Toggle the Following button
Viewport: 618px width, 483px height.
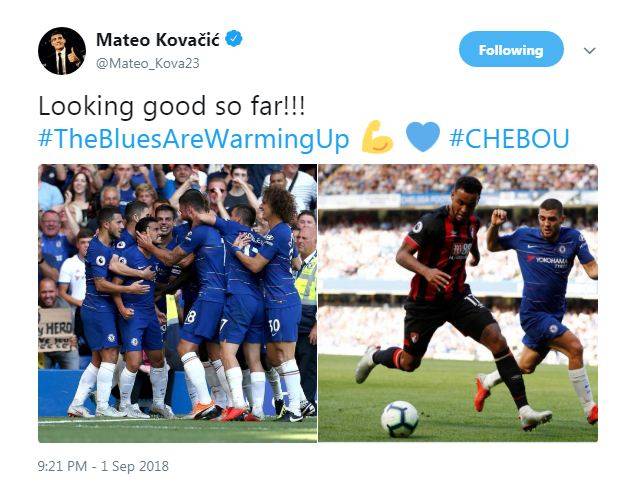pos(511,49)
